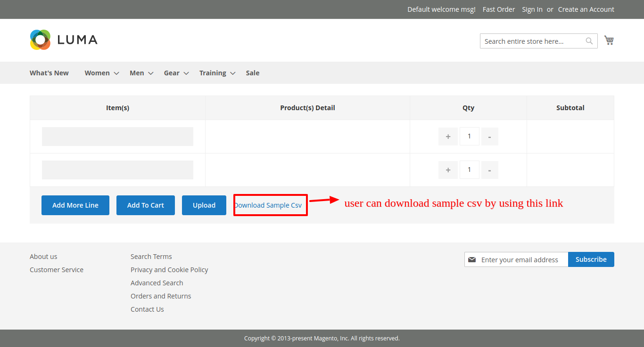
Task: Click the Default welcome msg text
Action: 441,9
